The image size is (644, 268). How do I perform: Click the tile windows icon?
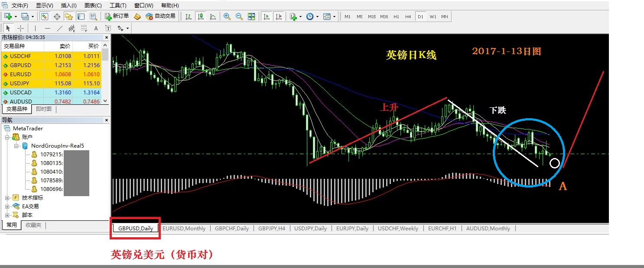[251, 16]
